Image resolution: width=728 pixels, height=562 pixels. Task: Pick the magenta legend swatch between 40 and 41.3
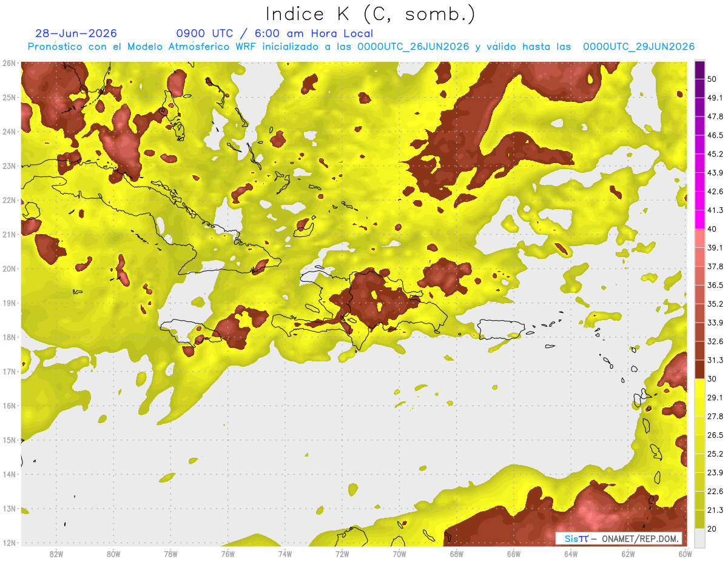pos(699,219)
